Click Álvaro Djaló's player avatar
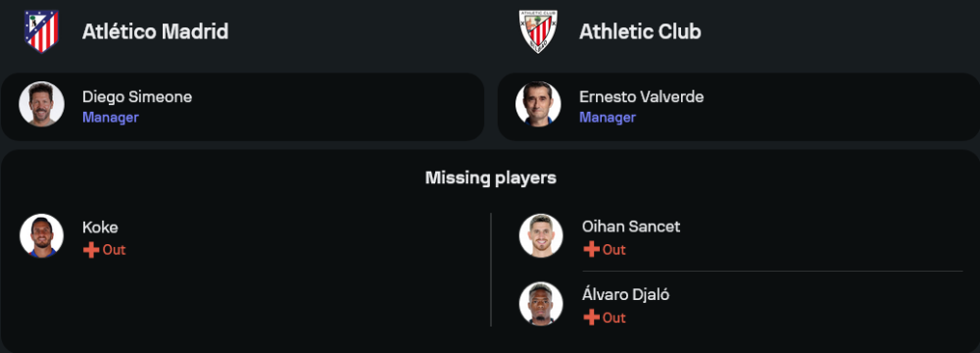Image resolution: width=980 pixels, height=353 pixels. point(541,304)
